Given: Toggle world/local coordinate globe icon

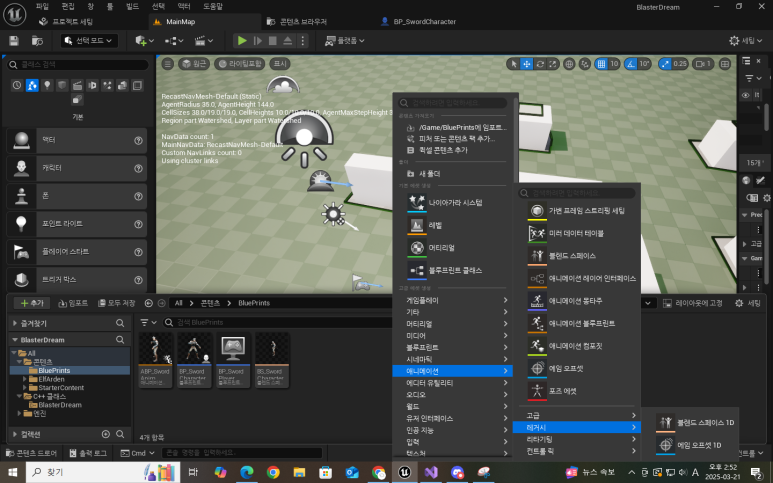Looking at the screenshot, I should click(x=569, y=64).
